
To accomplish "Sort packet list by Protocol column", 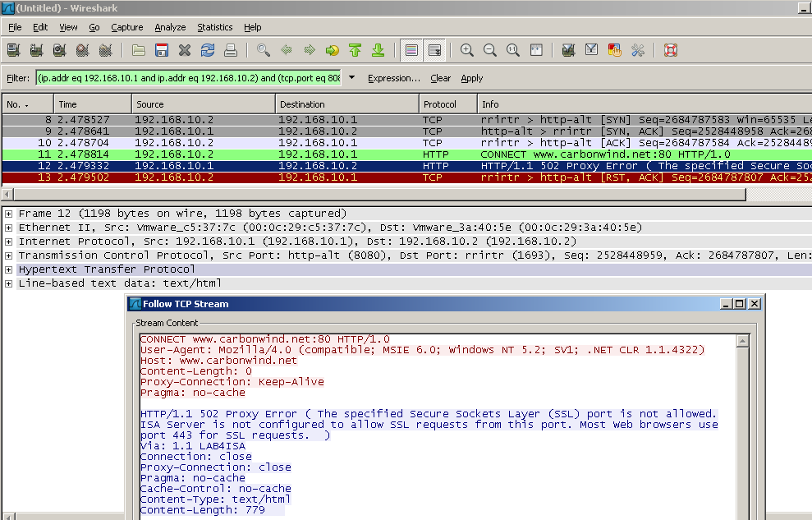I will [x=448, y=104].
